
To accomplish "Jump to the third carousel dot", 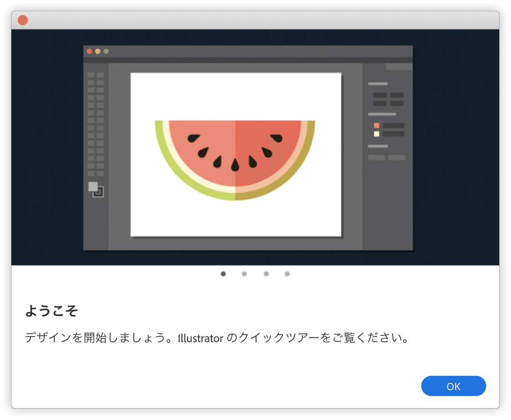I will (x=266, y=274).
